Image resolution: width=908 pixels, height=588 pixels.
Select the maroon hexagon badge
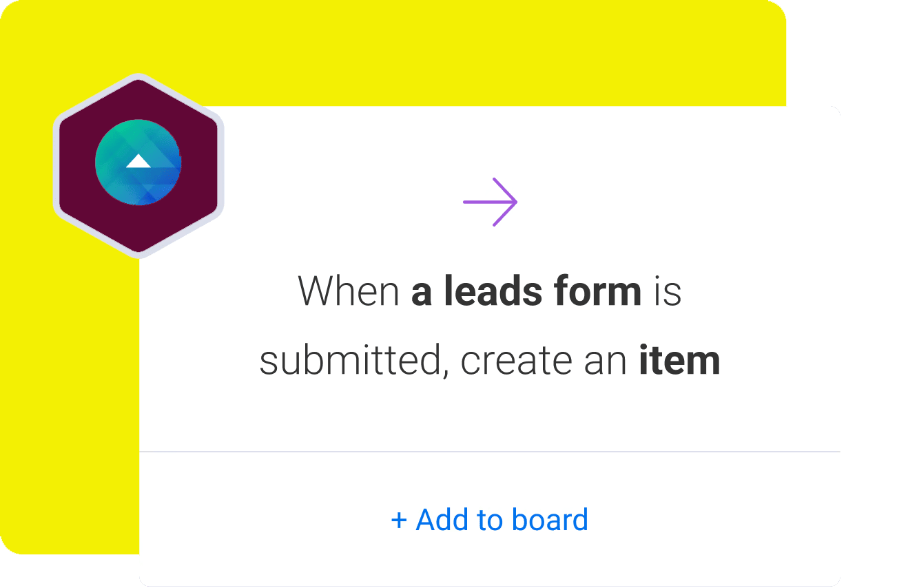(138, 165)
